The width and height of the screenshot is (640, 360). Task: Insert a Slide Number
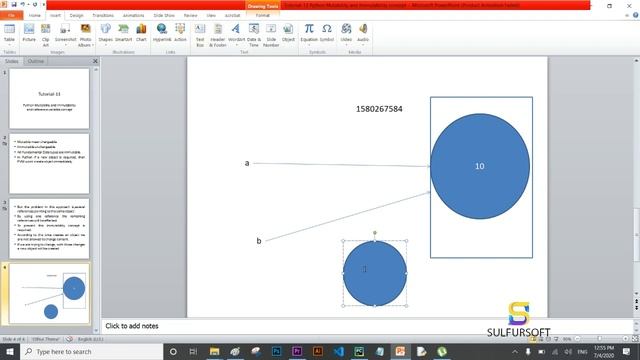(271, 35)
